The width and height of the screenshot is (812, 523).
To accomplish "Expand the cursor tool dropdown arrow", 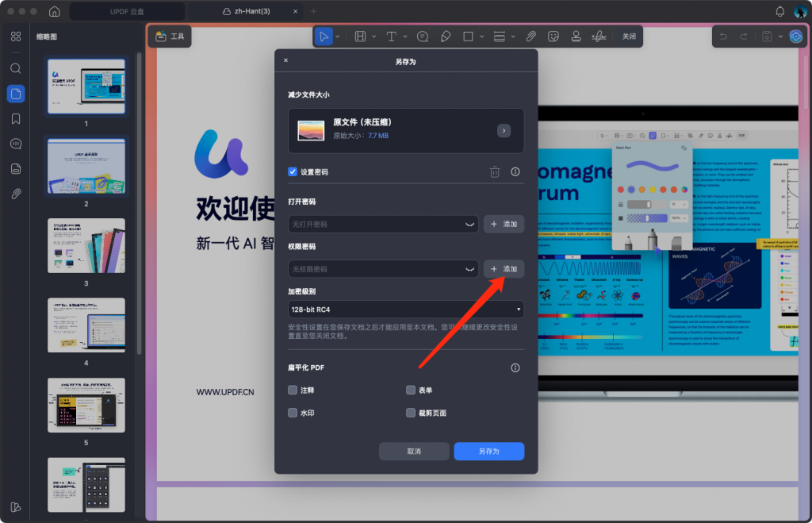I will point(338,37).
